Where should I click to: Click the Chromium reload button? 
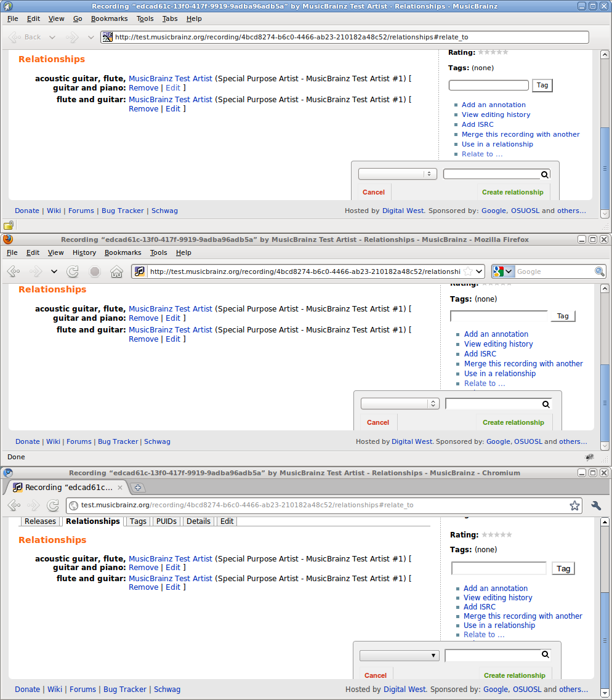(53, 505)
